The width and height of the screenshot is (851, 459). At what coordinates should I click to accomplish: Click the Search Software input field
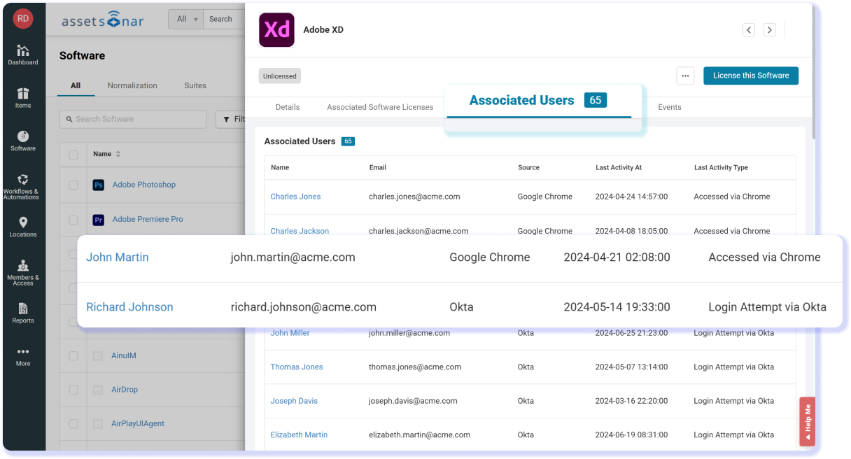(x=133, y=119)
